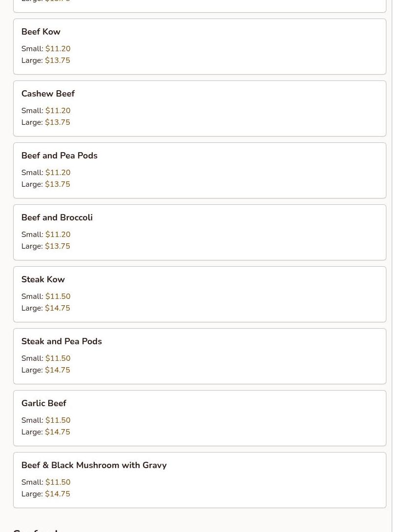Select Steak and Pea Pods large price
The image size is (402, 532).
pos(58,370)
